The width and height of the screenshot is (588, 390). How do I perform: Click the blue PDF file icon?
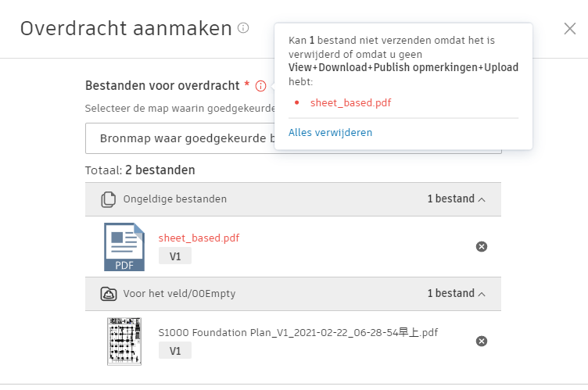coord(124,247)
